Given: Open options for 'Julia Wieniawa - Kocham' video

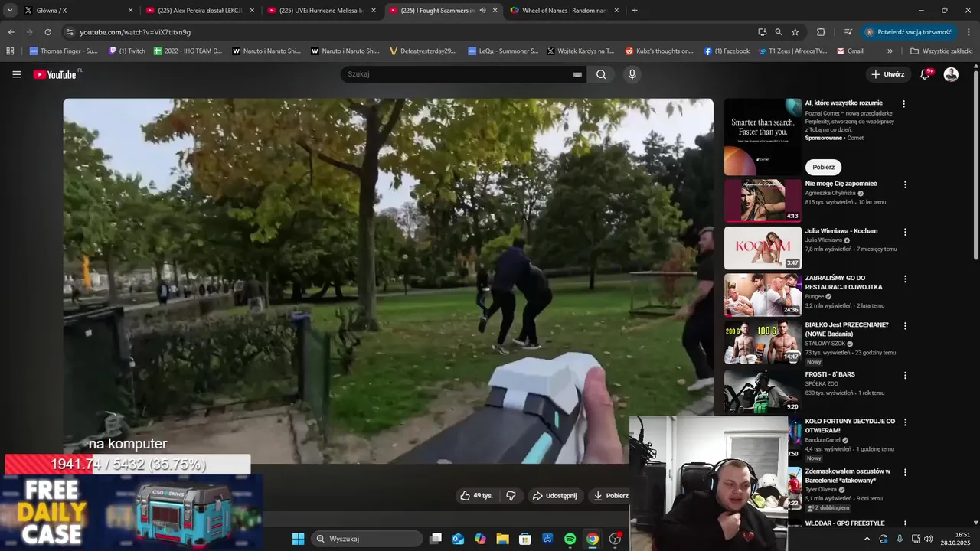Looking at the screenshot, I should [x=904, y=232].
